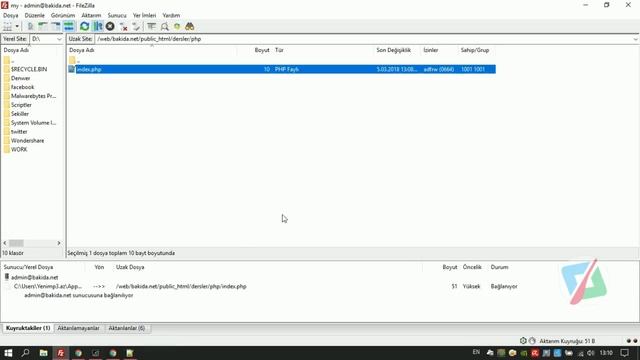Sort remote files by Tür column
640x360 pixels.
[x=323, y=50]
